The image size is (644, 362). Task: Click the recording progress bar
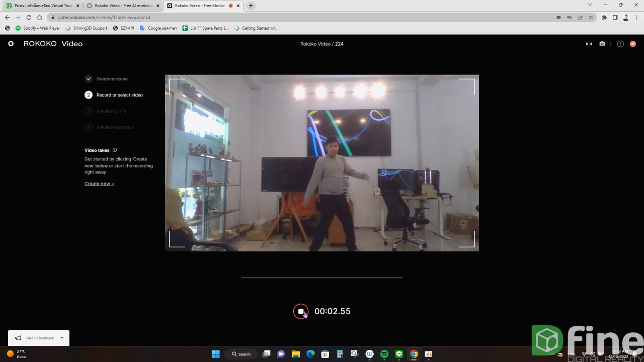321,277
